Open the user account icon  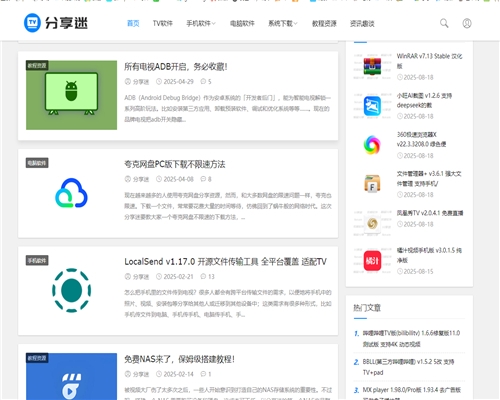[467, 23]
